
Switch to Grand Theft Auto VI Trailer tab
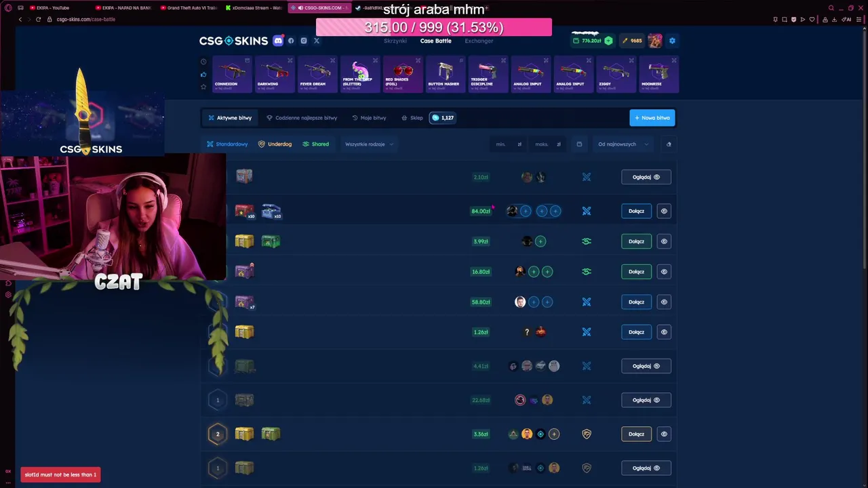coord(190,7)
